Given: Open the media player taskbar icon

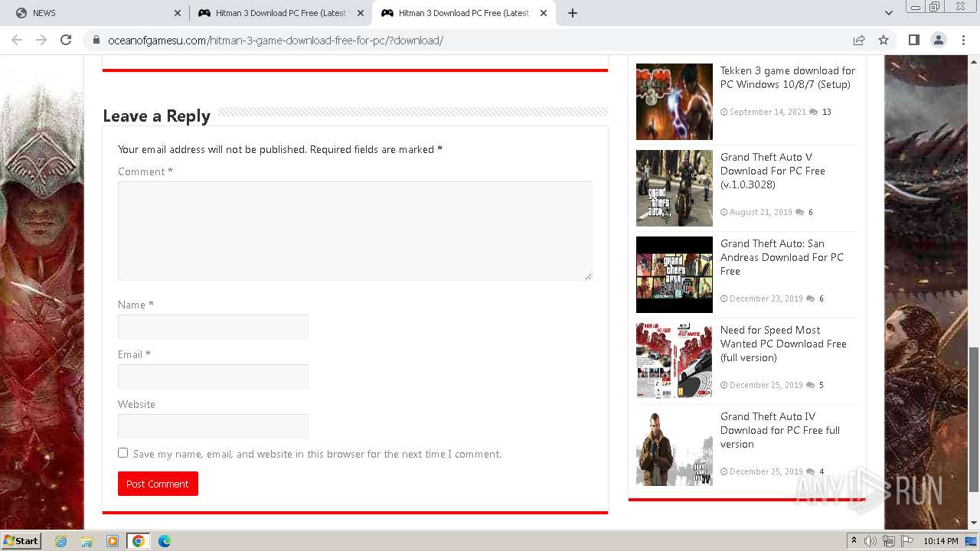Looking at the screenshot, I should coord(113,541).
